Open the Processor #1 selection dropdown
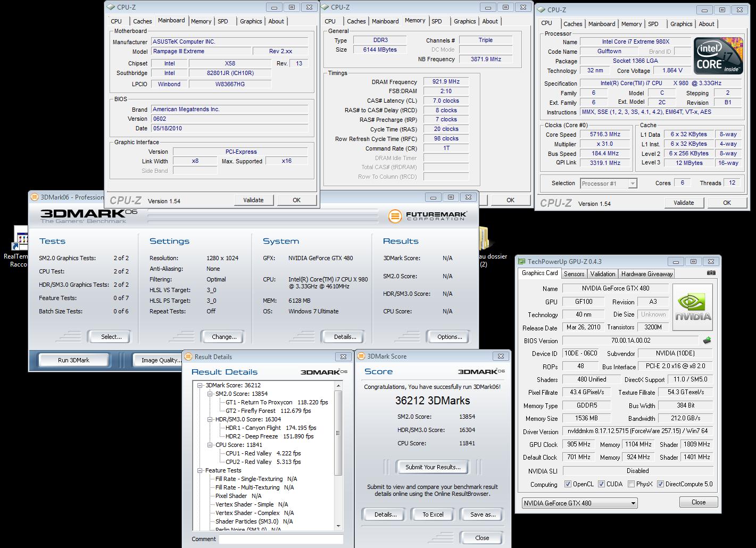The height and width of the screenshot is (548, 756). [x=608, y=184]
